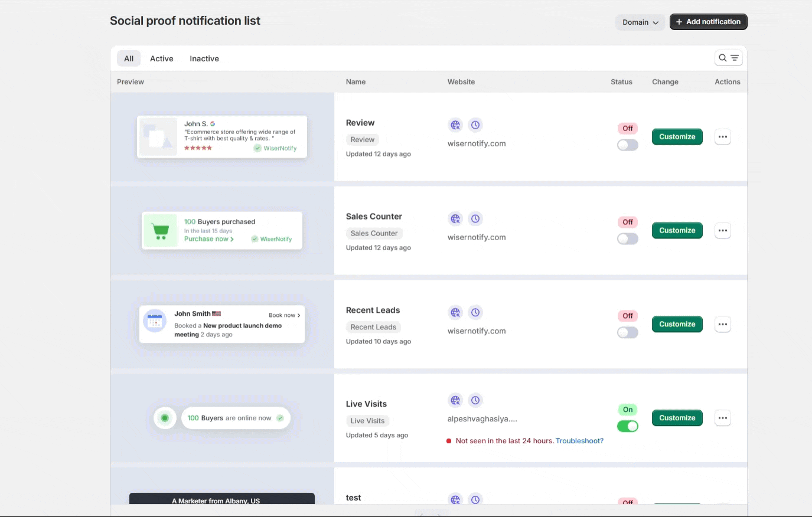
Task: Click the clock icon in Sales Counter row
Action: [x=475, y=219]
